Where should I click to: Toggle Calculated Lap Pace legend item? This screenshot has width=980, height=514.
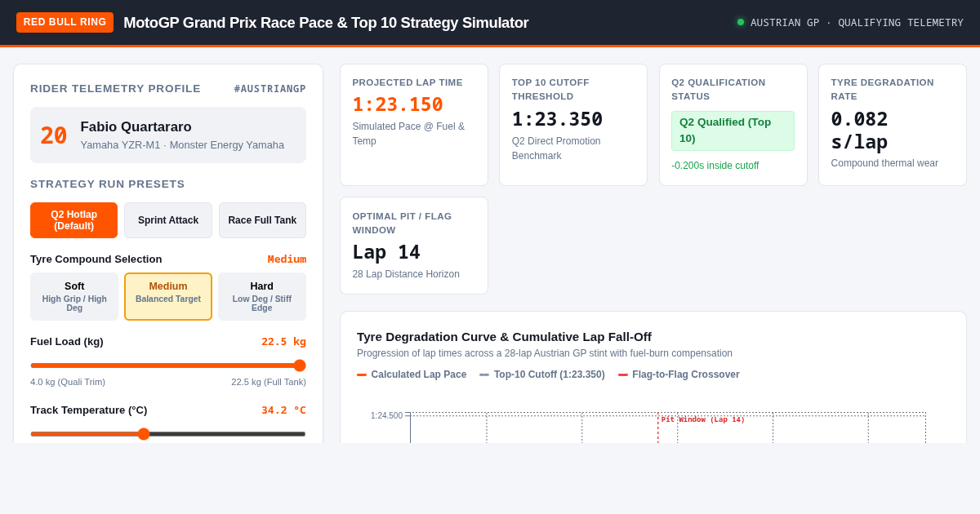pos(412,374)
